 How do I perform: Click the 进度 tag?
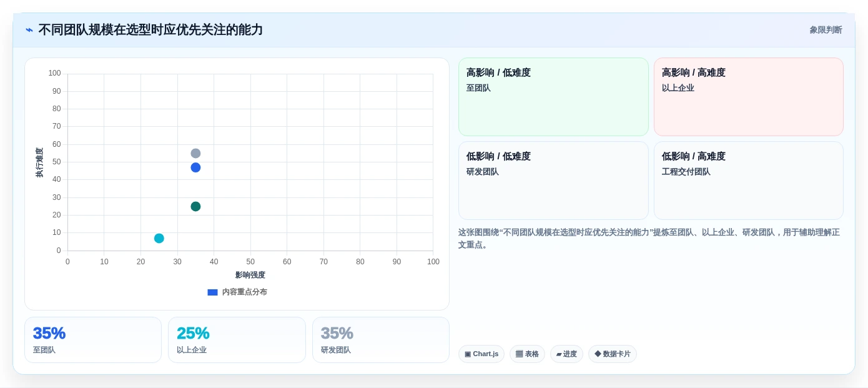click(566, 354)
